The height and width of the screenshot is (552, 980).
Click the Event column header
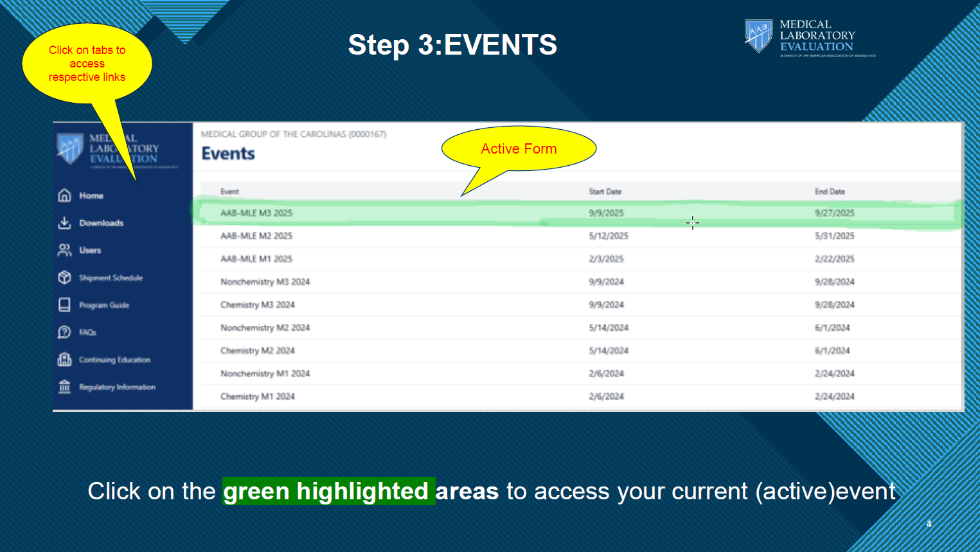tap(230, 191)
